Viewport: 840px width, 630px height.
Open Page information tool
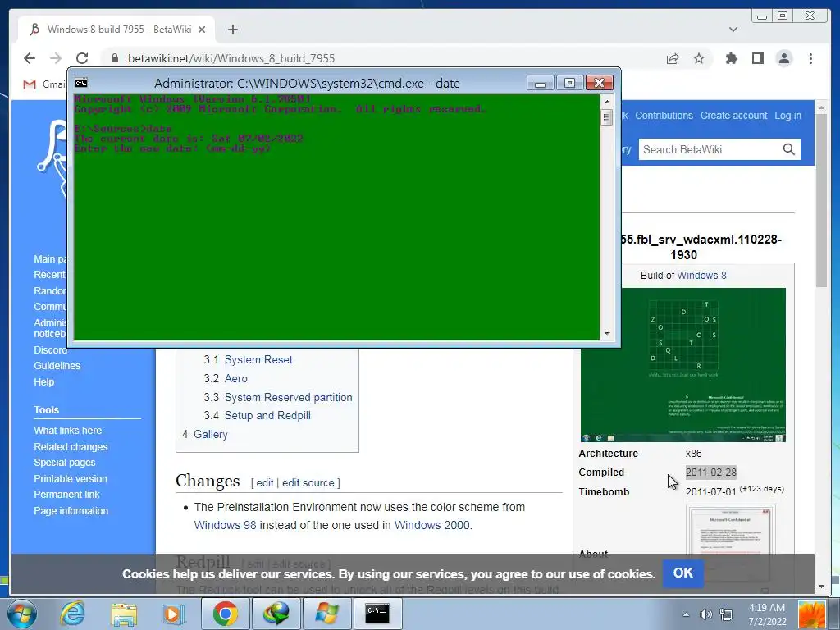coord(71,511)
